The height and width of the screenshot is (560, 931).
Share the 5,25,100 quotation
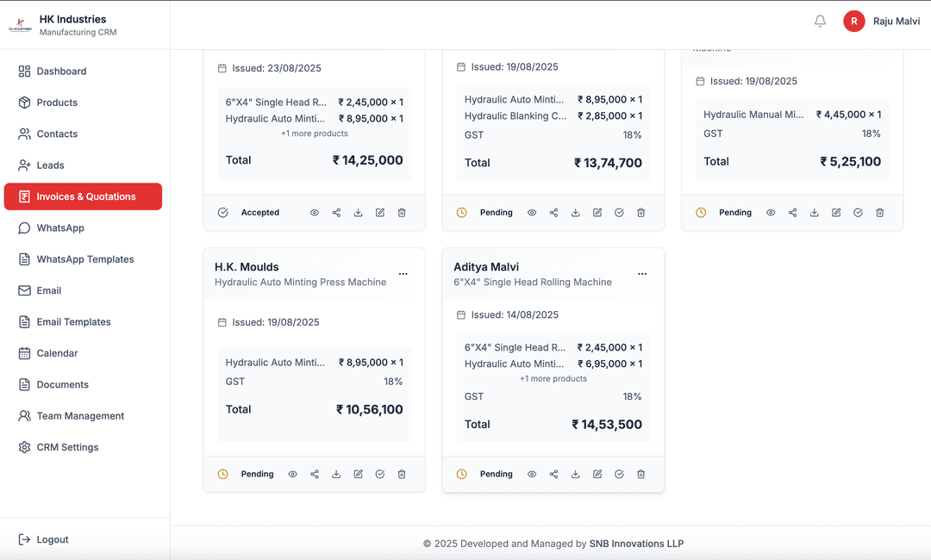[x=793, y=213]
